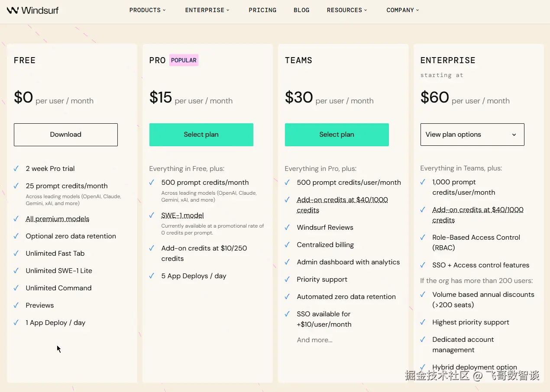Click the checkmark beside Windsurf Reviews
This screenshot has width=550, height=392.
coord(287,228)
